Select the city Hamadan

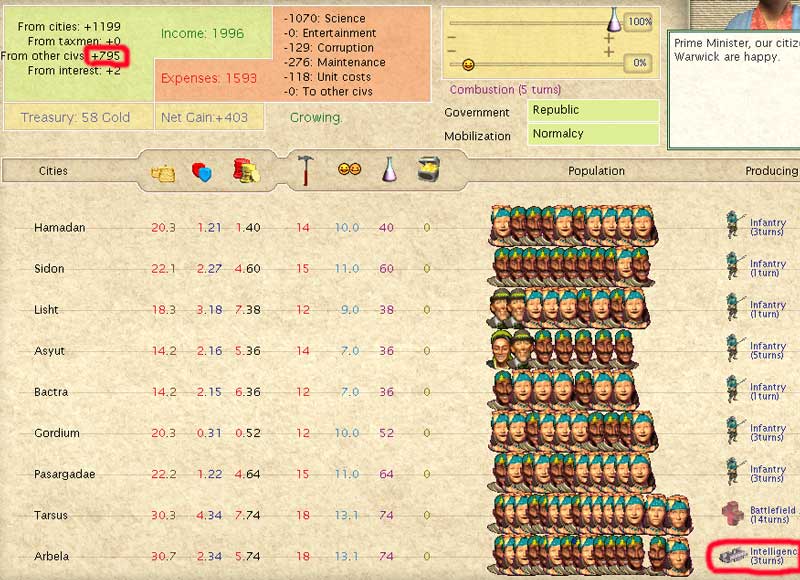[x=60, y=228]
